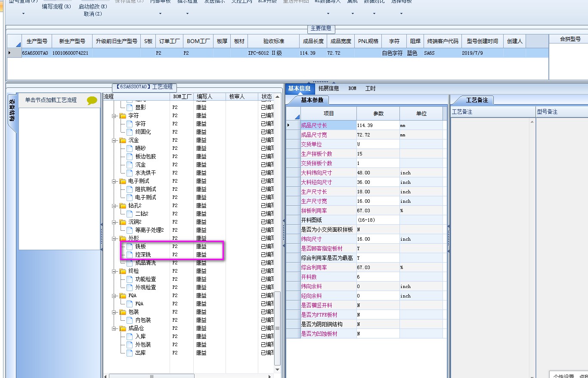
Task: Open the BOM tab
Action: point(352,88)
